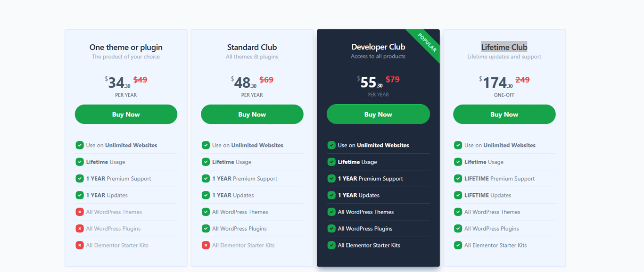644x272 pixels.
Task: Click green check for 1 YEAR Premium Support in Standard Club
Action: [206, 179]
